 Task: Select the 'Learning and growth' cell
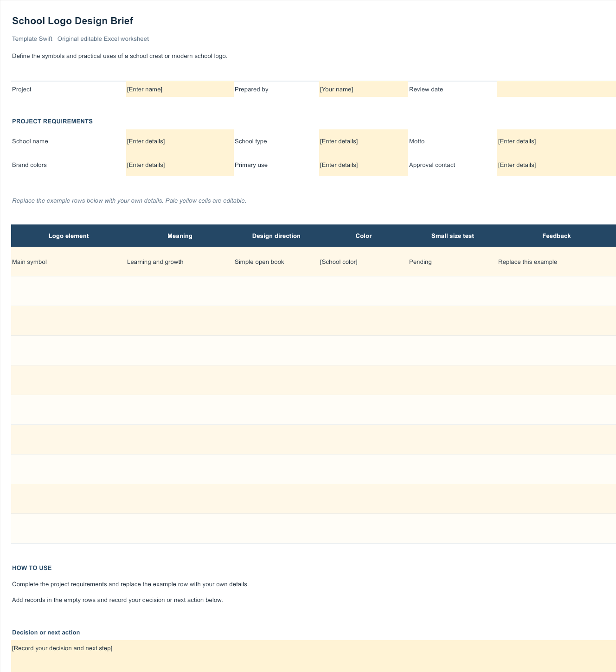[180, 262]
